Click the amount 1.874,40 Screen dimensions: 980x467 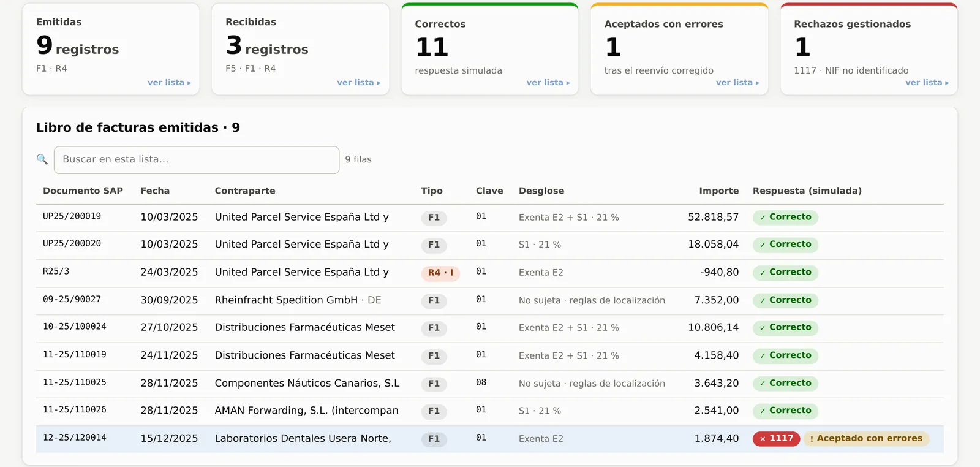coord(717,439)
